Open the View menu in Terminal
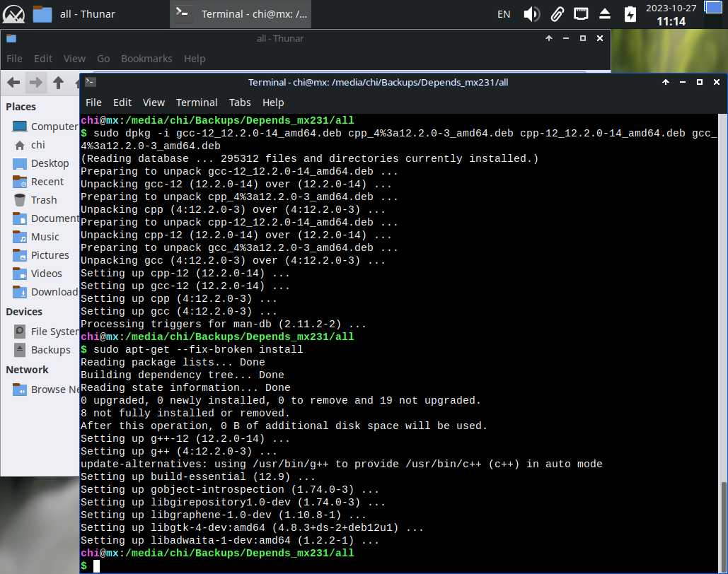728x574 pixels. pyautogui.click(x=154, y=102)
